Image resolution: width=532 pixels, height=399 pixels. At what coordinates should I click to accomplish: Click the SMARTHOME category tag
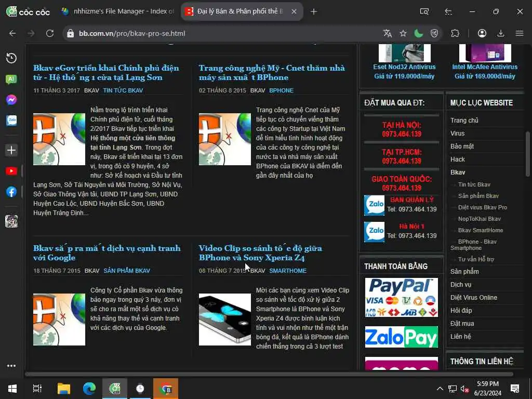[x=288, y=271]
